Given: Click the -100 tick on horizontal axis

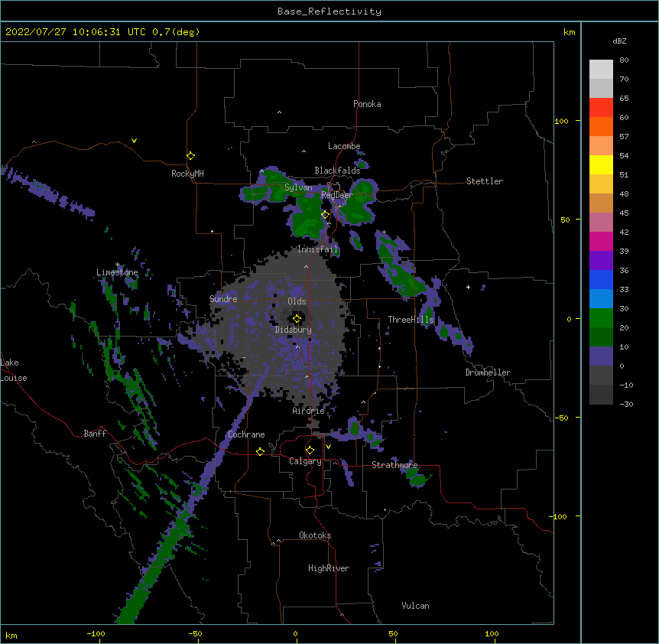Looking at the screenshot, I should coord(96,633).
